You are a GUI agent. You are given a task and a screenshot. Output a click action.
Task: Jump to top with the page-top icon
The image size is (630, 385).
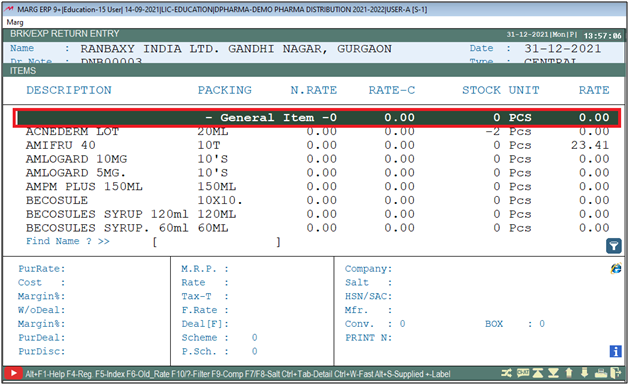(x=538, y=373)
